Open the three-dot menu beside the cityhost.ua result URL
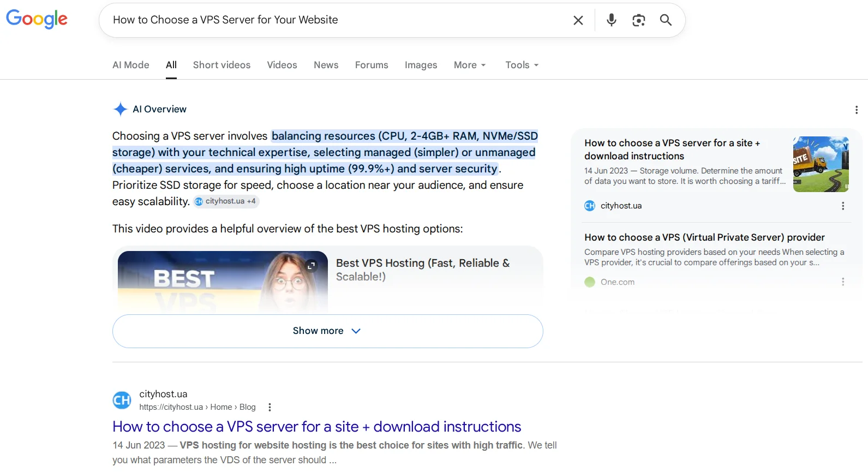The width and height of the screenshot is (868, 472). click(x=270, y=407)
